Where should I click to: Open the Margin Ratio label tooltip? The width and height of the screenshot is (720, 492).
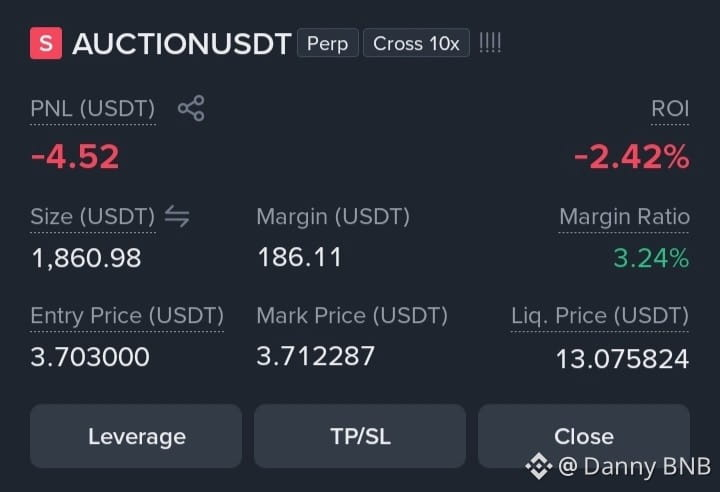tap(624, 217)
